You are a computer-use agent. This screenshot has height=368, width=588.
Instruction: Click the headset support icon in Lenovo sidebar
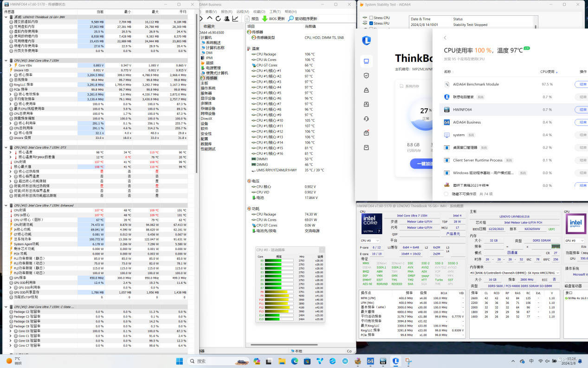(x=366, y=118)
